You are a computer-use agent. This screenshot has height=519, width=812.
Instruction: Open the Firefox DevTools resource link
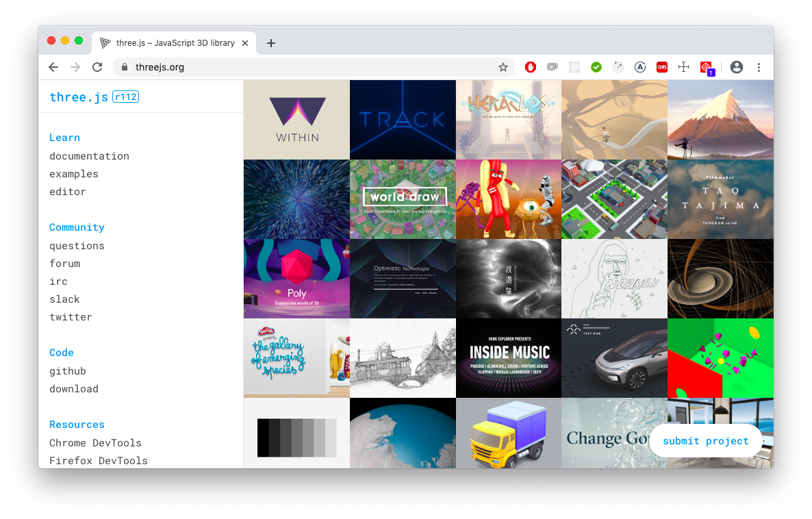(x=99, y=461)
